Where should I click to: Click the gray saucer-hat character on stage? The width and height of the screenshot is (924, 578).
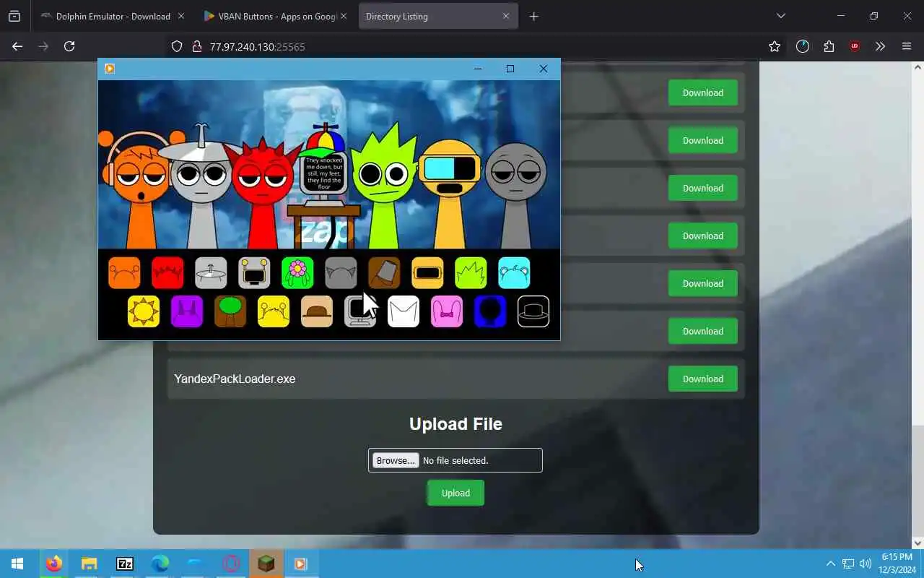tap(201, 186)
